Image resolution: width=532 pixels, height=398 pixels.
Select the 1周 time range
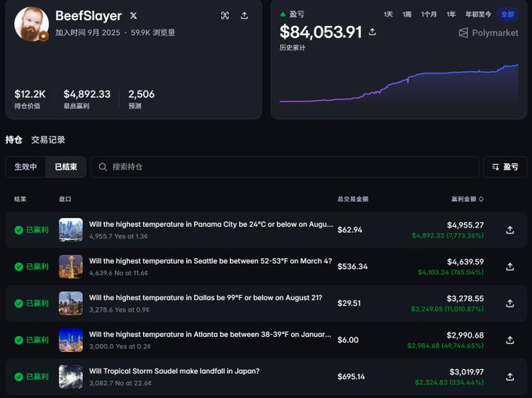click(x=407, y=14)
